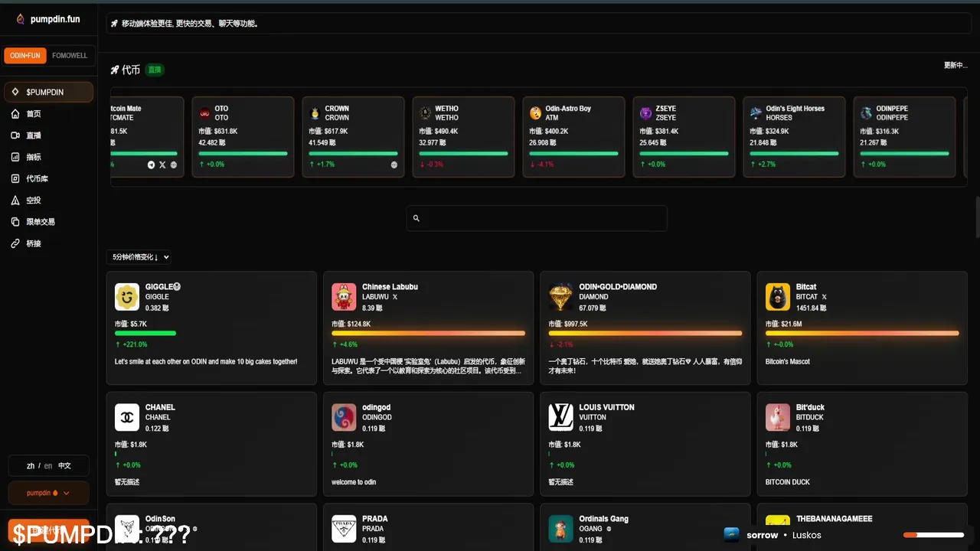This screenshot has width=980, height=551.
Task: Open the 跟单交易 copy trading icon
Action: [x=15, y=221]
